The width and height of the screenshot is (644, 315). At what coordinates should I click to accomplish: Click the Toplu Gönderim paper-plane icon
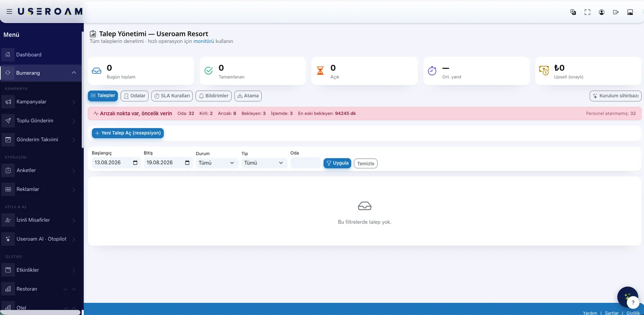(8, 120)
